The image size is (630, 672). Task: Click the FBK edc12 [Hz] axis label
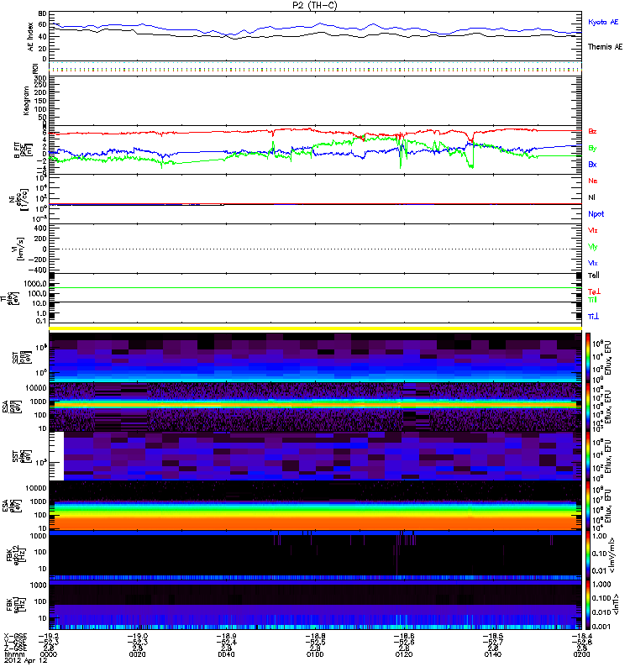click(17, 555)
